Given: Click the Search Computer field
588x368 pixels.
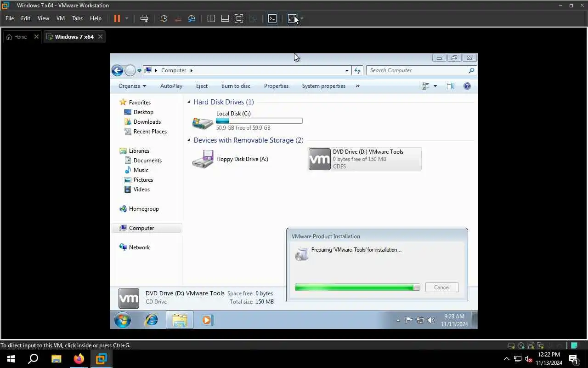Looking at the screenshot, I should tap(421, 70).
